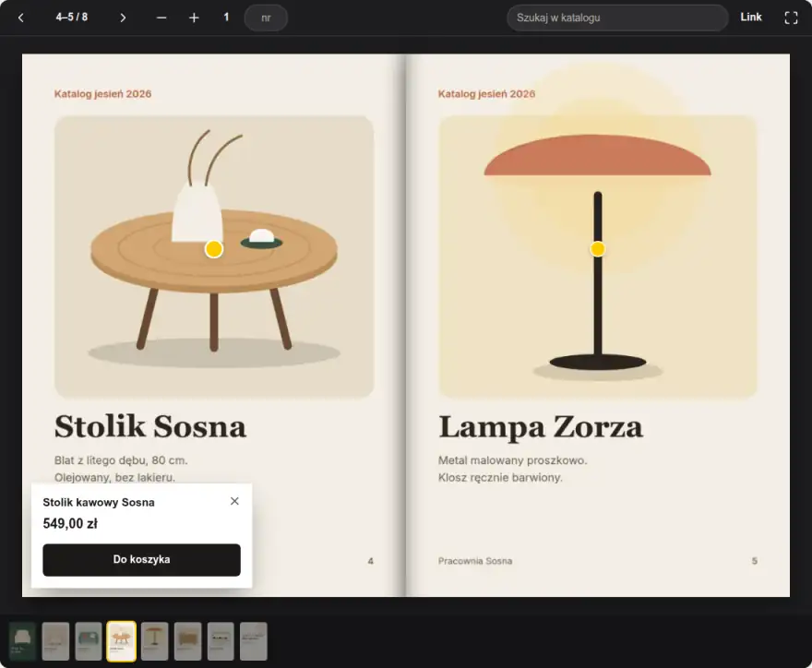Open the last page thumbnail
This screenshot has height=668, width=812.
(x=254, y=641)
